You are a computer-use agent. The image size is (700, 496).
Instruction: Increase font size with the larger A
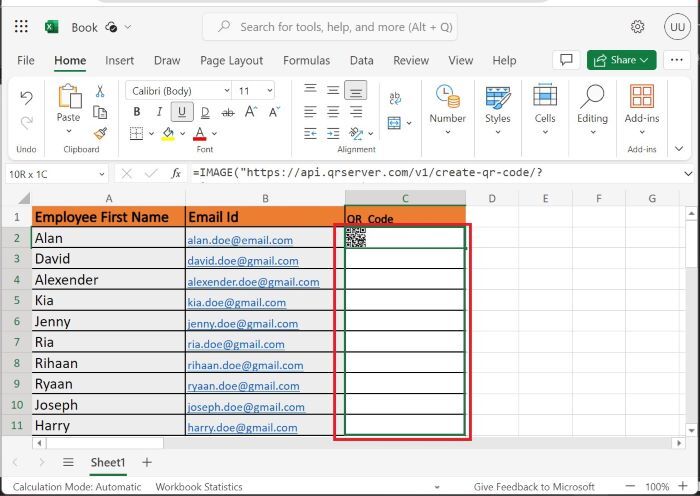point(251,112)
